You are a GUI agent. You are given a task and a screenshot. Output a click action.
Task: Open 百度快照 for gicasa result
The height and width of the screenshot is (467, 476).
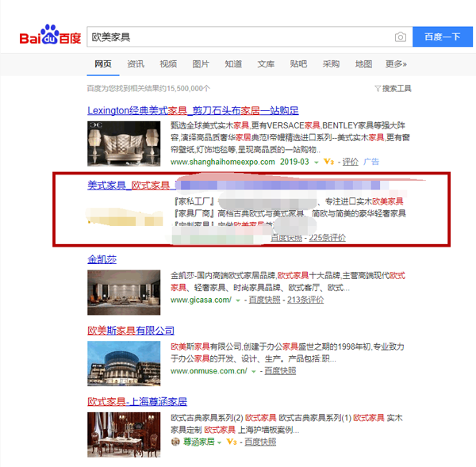click(x=264, y=300)
